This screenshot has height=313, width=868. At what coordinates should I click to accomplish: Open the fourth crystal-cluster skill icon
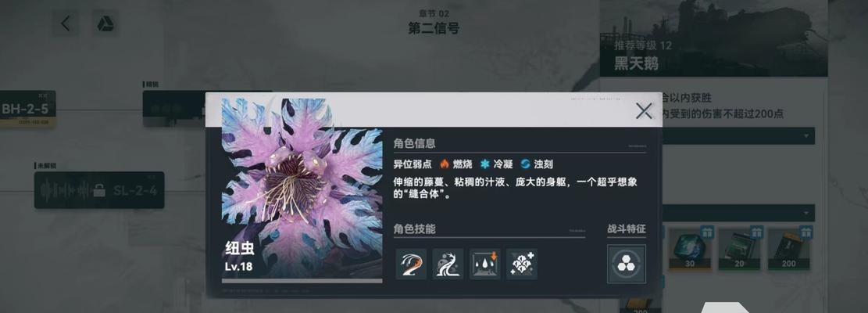[x=521, y=264]
